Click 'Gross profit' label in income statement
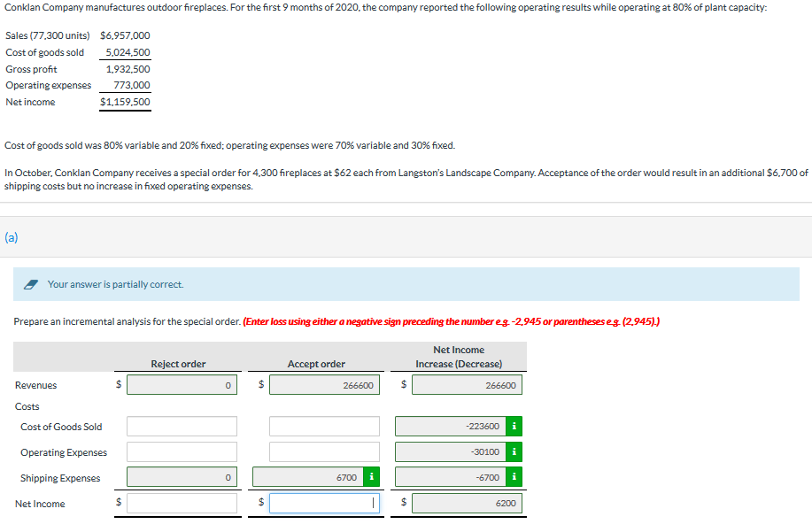 tap(31, 69)
